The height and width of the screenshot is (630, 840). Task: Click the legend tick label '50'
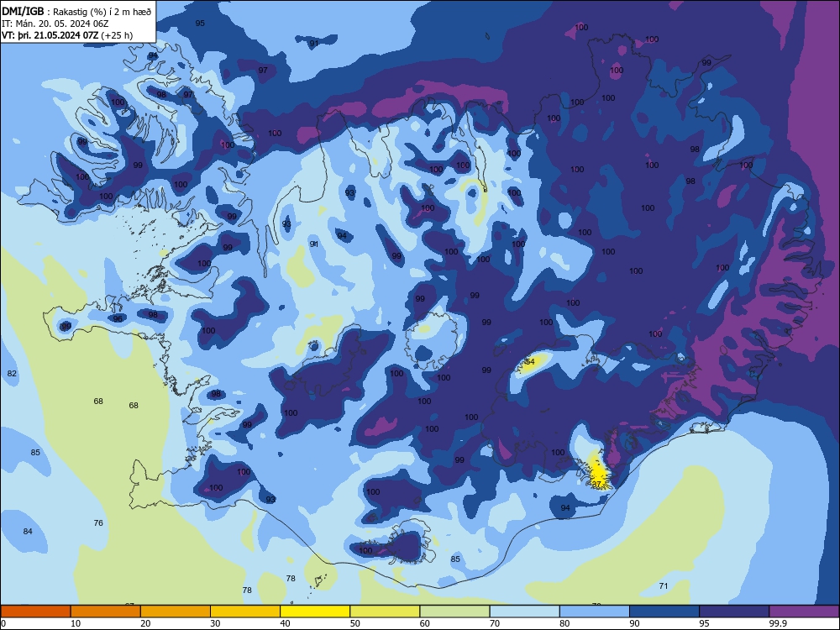(354, 623)
